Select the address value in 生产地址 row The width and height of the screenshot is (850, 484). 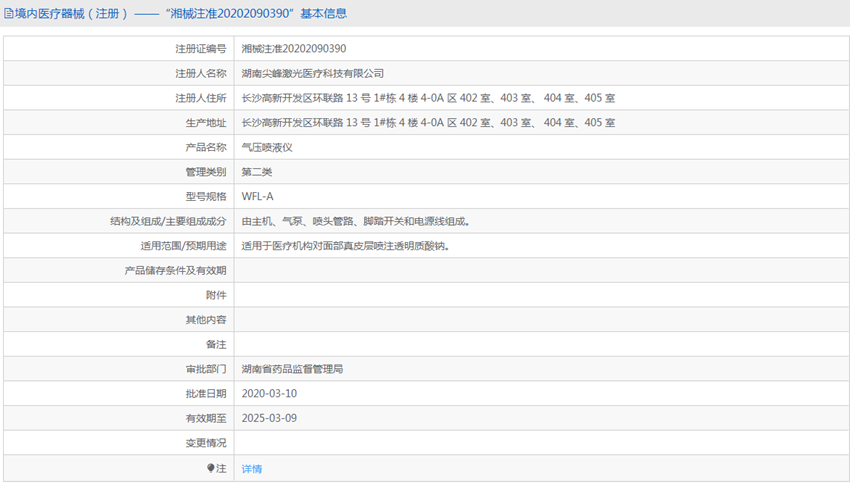pos(428,122)
